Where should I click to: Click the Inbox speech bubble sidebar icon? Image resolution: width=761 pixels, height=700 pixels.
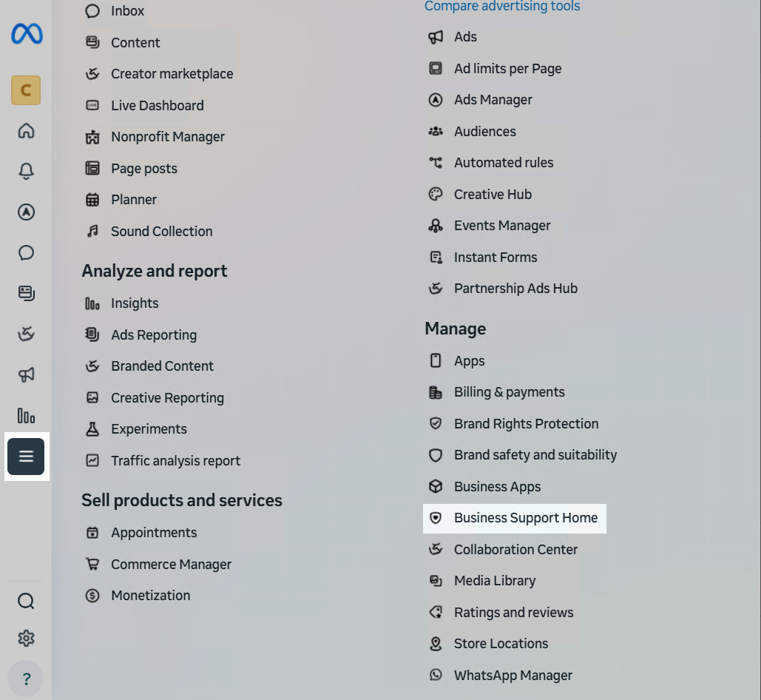26,253
